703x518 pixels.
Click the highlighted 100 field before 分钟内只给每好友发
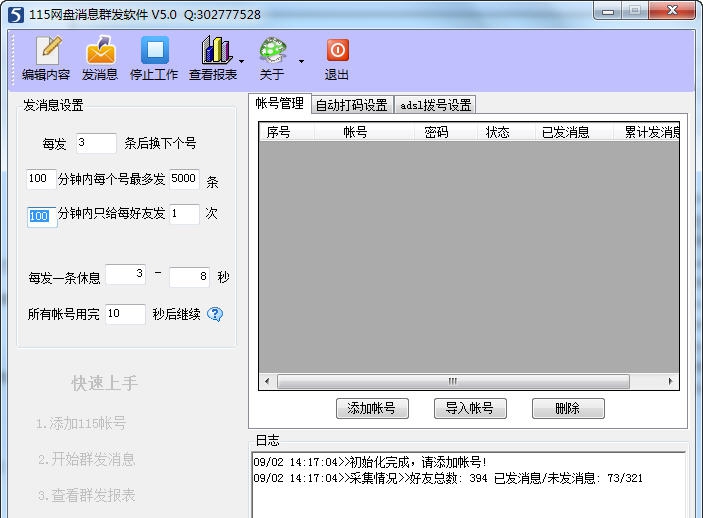pyautogui.click(x=41, y=217)
